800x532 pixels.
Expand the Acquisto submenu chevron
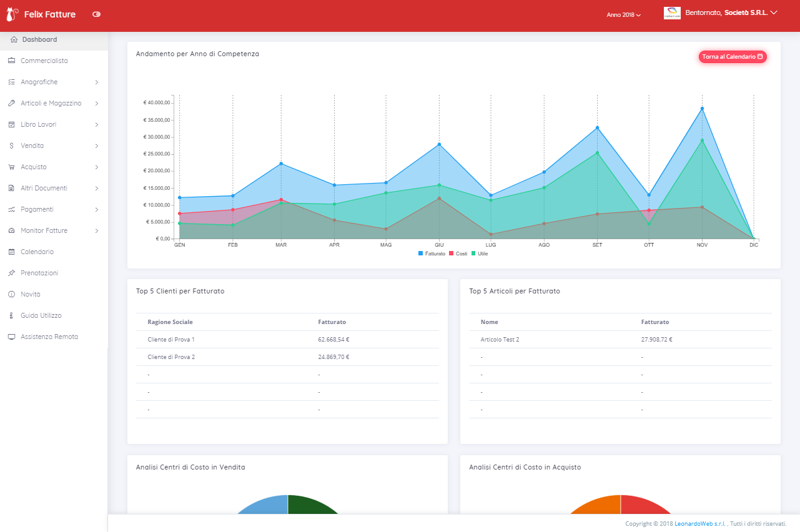[97, 167]
